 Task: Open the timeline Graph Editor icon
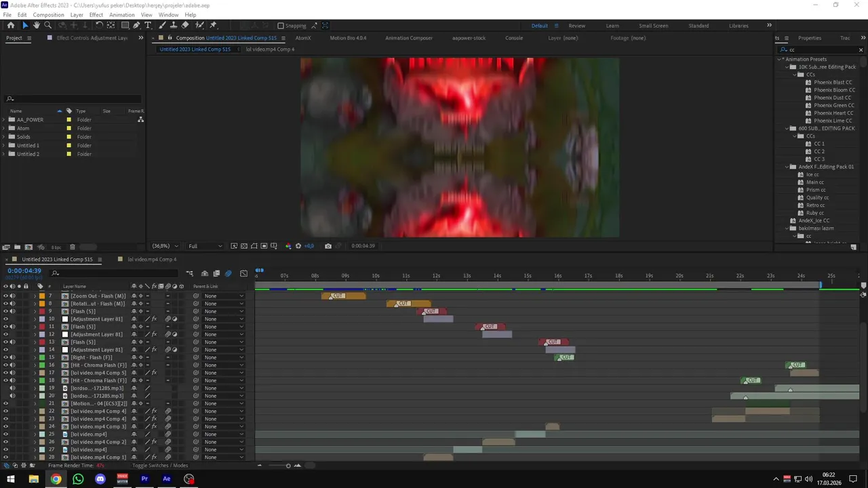tap(244, 274)
